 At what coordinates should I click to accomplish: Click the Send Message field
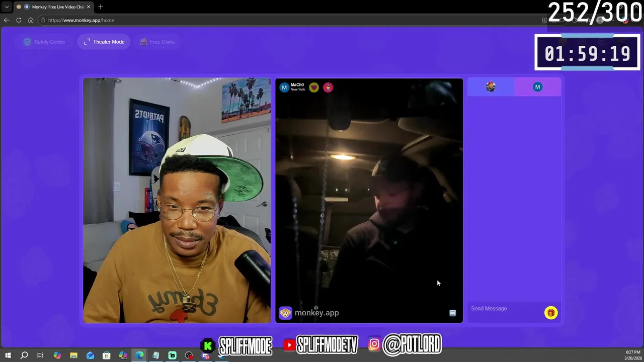(x=505, y=309)
